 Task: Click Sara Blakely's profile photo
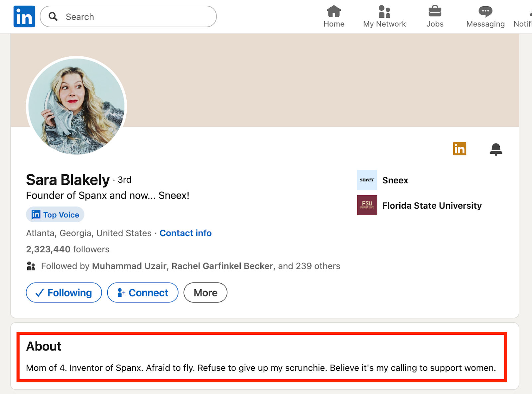pyautogui.click(x=76, y=106)
